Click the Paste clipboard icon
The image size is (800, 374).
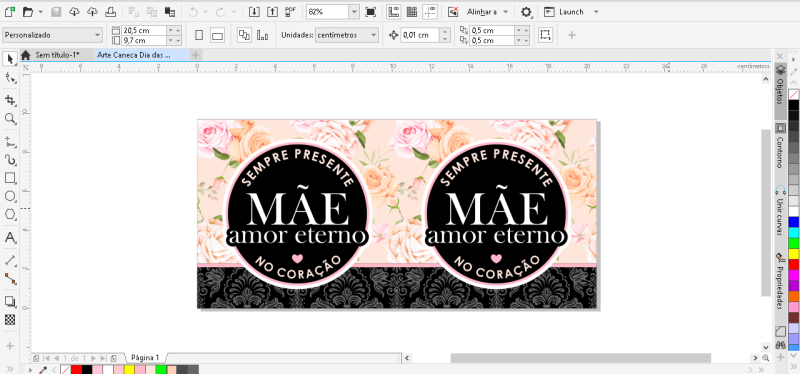tap(170, 12)
